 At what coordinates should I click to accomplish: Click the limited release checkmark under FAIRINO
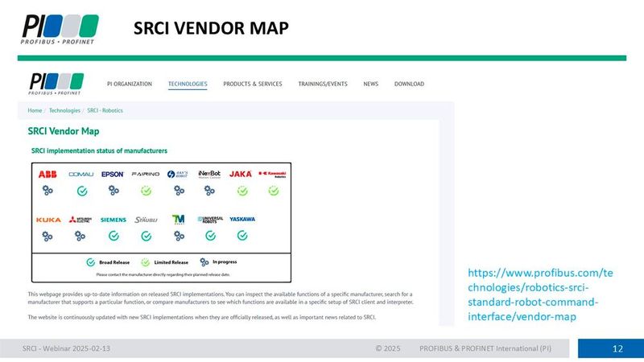147,191
